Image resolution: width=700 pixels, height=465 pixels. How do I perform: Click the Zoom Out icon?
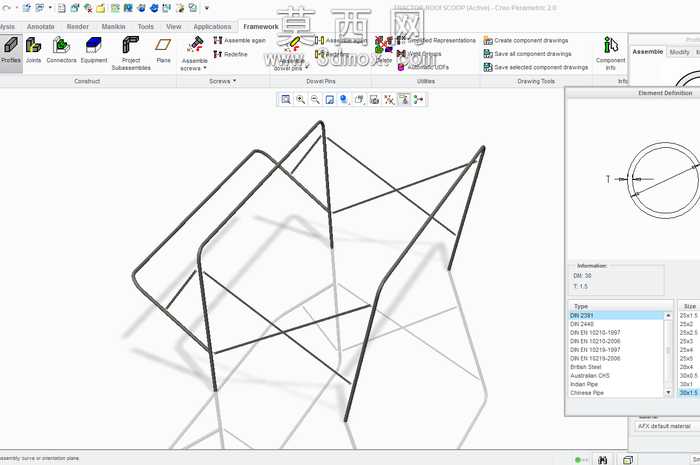[315, 100]
